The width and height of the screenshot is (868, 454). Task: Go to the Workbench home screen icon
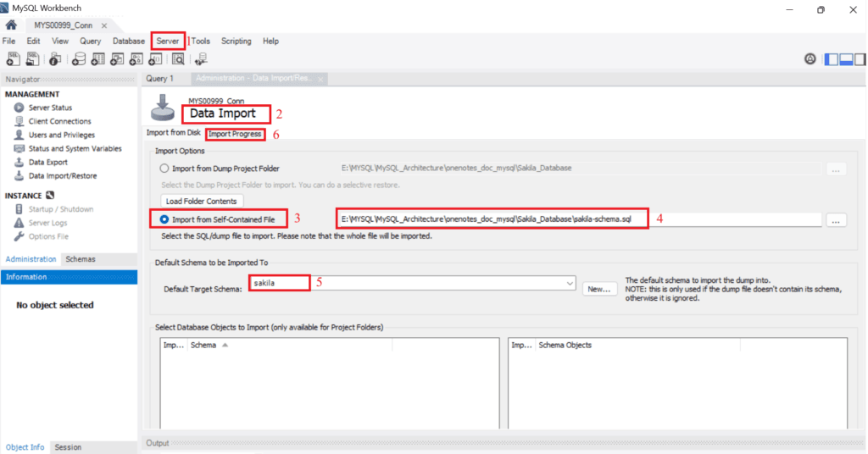[11, 25]
